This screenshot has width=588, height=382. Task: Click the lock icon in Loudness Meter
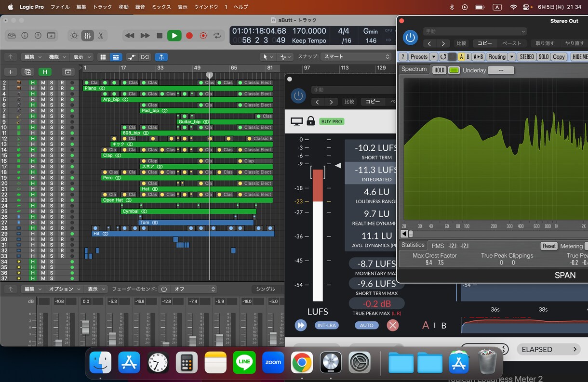tap(311, 121)
